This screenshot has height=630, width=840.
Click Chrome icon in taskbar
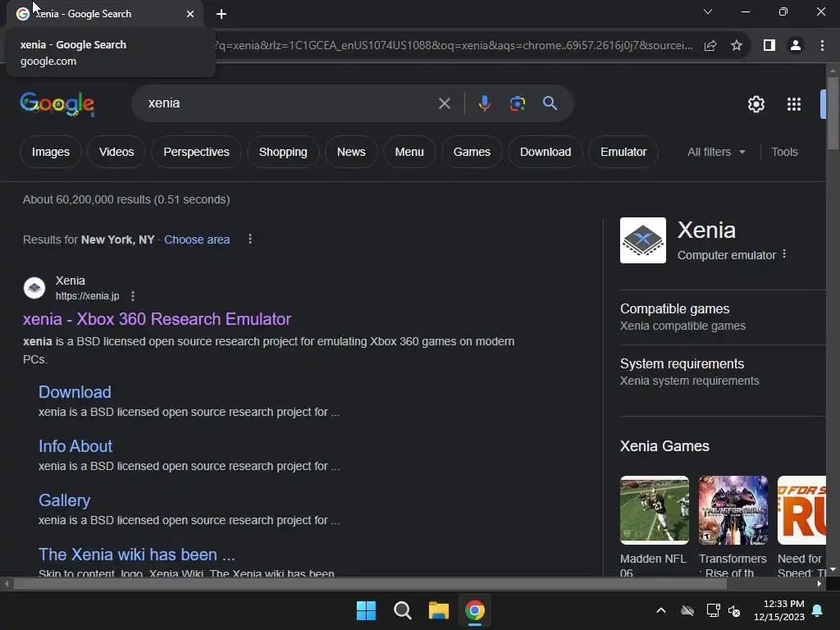point(475,610)
